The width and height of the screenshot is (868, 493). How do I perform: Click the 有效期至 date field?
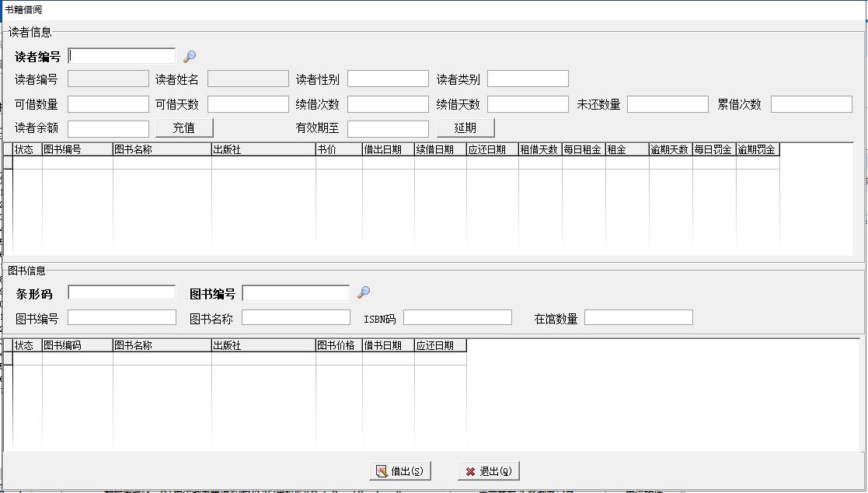tap(388, 128)
